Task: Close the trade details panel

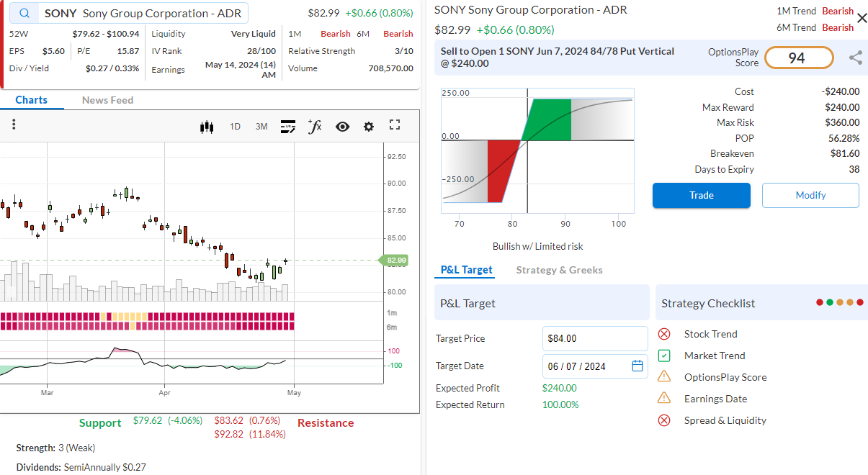Action: click(x=862, y=18)
